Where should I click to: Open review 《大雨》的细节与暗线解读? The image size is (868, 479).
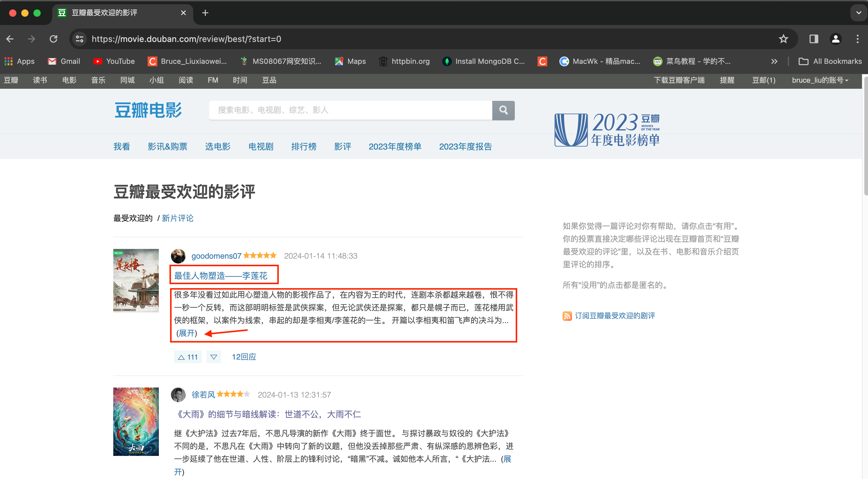pos(268,414)
